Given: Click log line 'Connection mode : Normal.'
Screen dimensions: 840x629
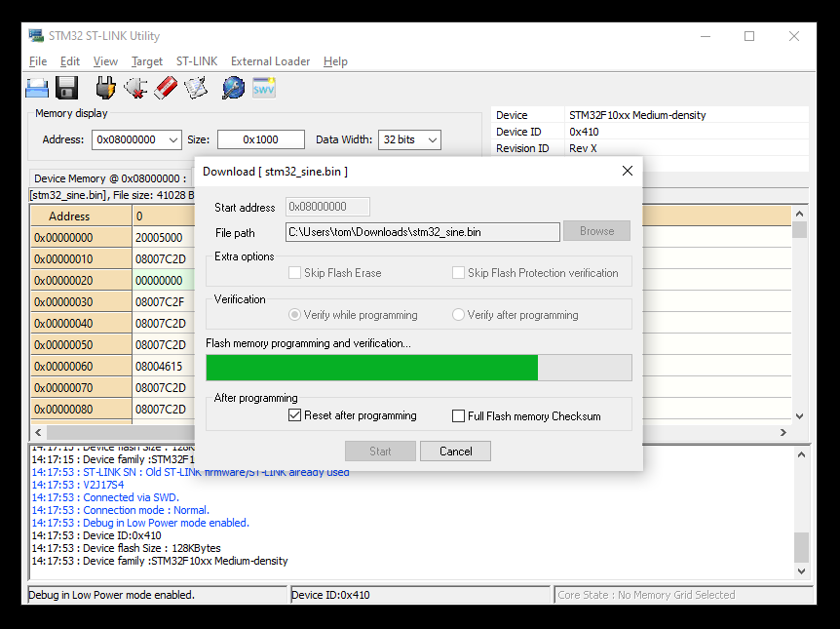Looking at the screenshot, I should tap(121, 510).
